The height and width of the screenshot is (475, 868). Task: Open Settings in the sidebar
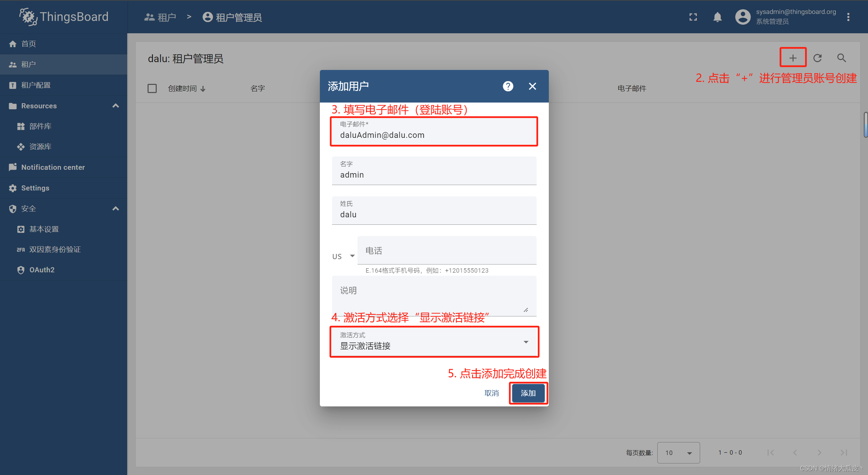[63, 188]
